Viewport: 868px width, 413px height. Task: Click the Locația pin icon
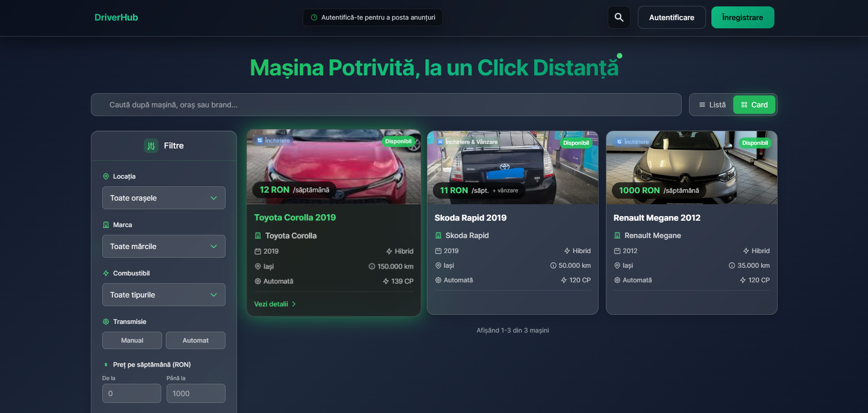[106, 176]
